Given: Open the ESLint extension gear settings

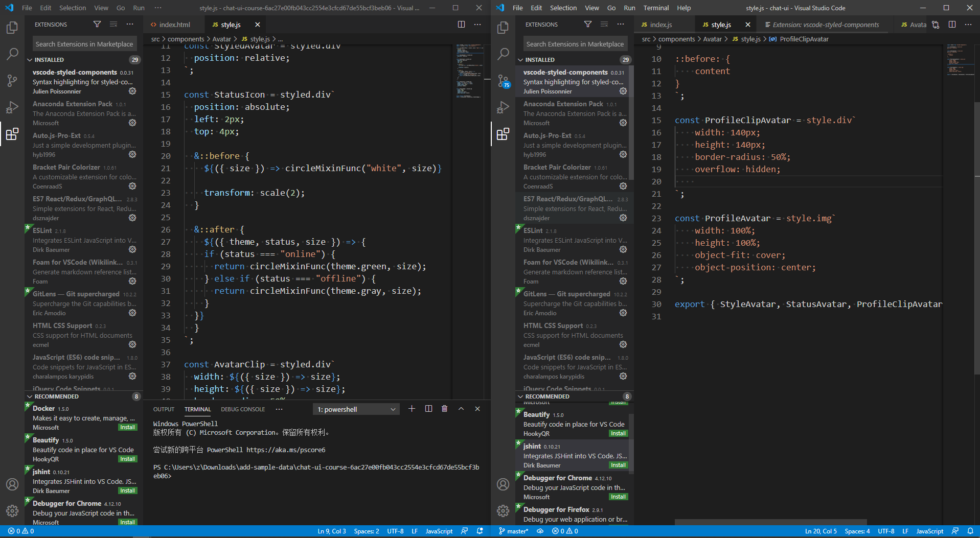Looking at the screenshot, I should pos(132,249).
